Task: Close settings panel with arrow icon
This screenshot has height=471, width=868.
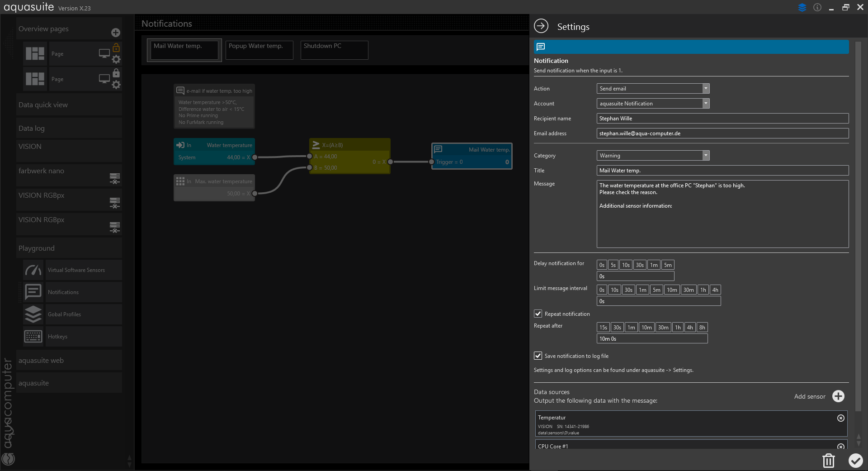Action: [541, 26]
